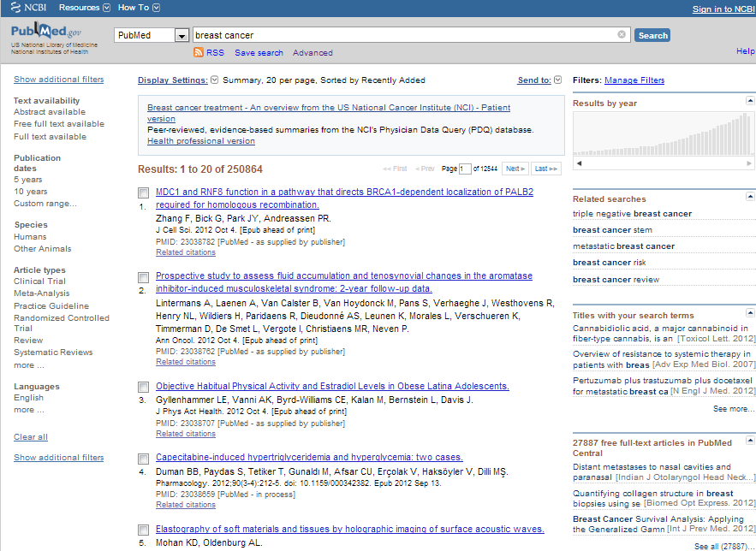Open the Health professional version link
Screen dimensions: 756x551
201,141
